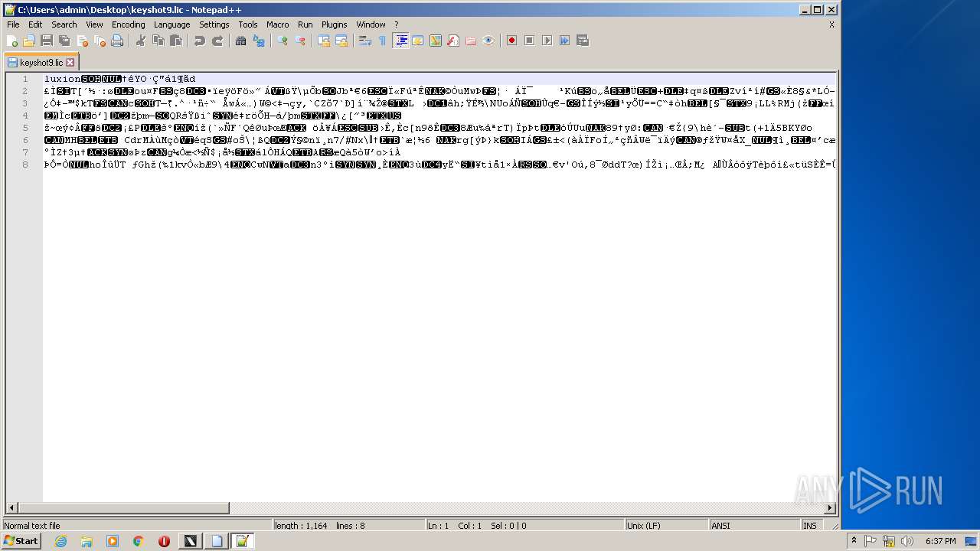The width and height of the screenshot is (980, 551).
Task: Start macro recording red button
Action: pos(511,41)
